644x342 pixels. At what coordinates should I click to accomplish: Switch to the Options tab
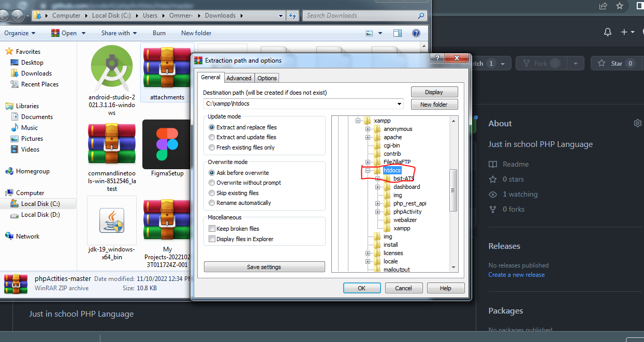tap(267, 78)
